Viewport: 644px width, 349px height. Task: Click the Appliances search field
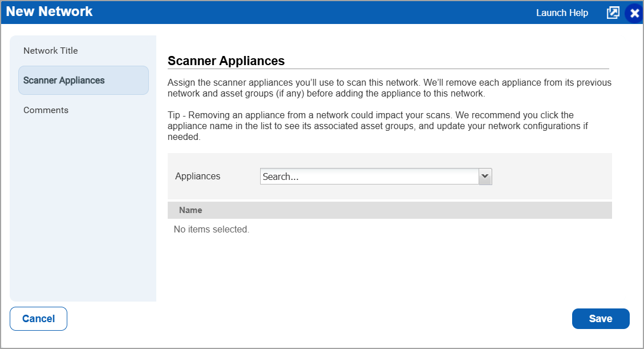pos(369,176)
